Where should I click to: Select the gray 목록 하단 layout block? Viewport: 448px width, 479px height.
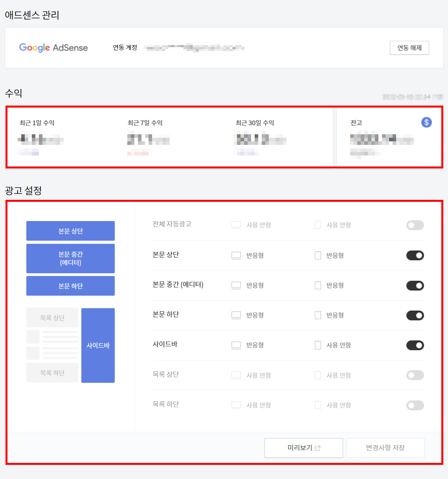52,373
